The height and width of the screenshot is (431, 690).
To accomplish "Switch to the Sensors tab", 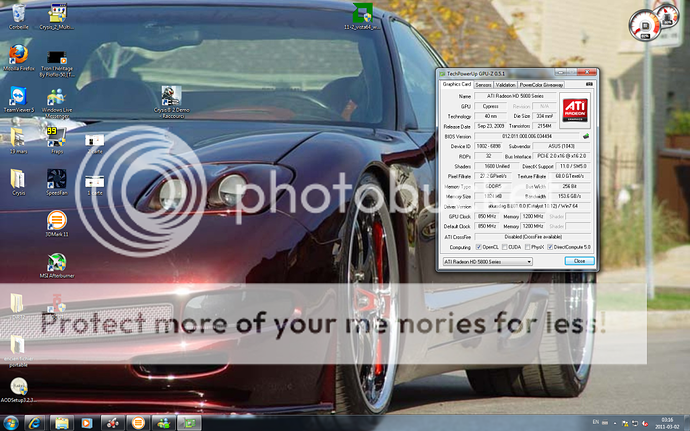I will point(483,85).
